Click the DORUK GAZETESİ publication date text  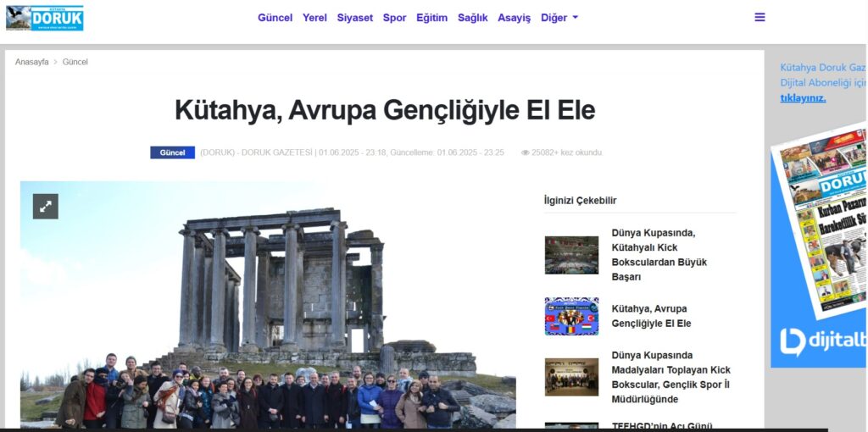(352, 152)
